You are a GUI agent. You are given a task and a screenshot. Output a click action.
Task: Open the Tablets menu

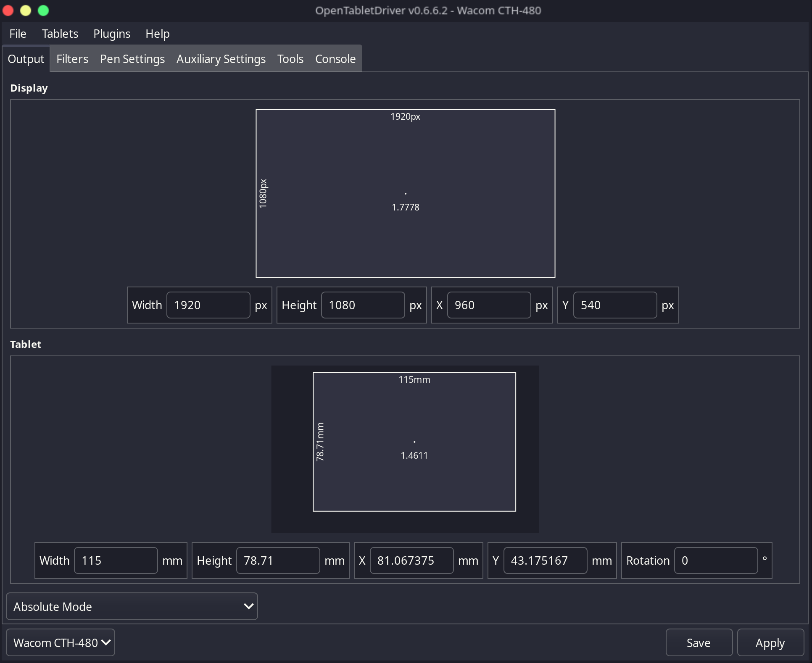coord(60,34)
